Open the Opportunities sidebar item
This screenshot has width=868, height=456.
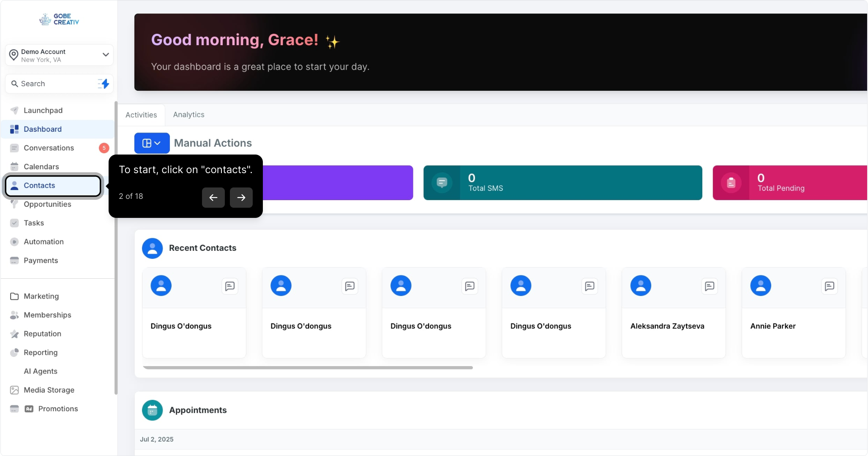click(47, 204)
